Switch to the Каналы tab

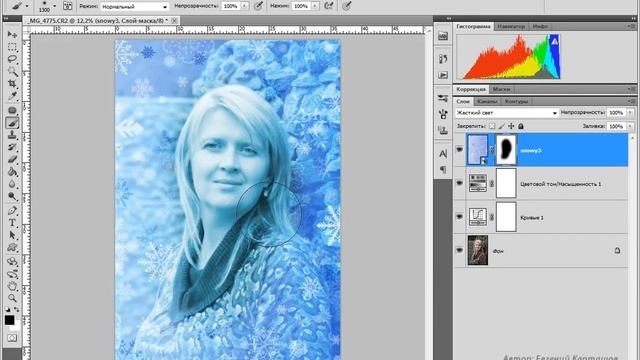pos(487,101)
